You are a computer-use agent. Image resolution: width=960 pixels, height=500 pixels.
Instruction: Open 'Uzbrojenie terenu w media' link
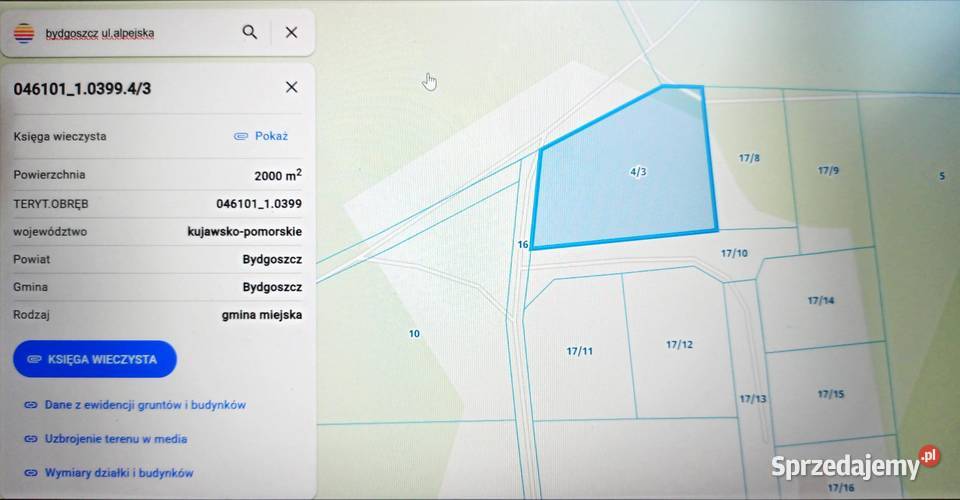116,439
